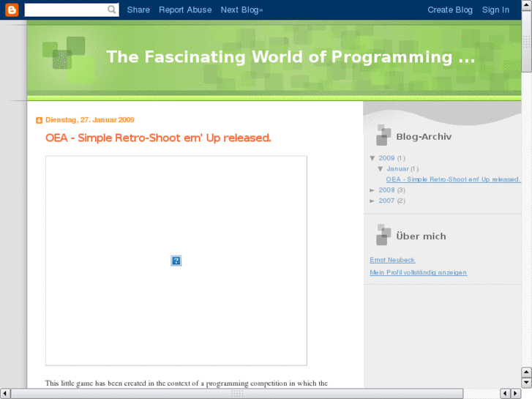Click Report Abuse in the navbar
The image size is (532, 399).
pos(185,10)
